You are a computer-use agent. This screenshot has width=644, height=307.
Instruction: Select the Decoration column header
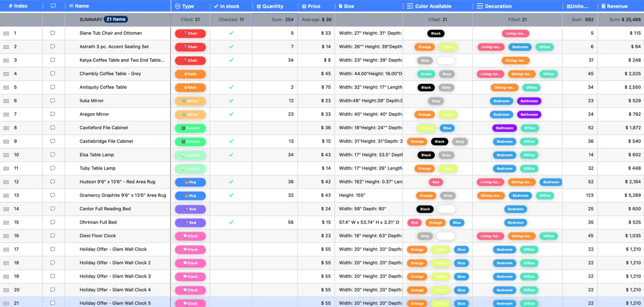point(517,6)
